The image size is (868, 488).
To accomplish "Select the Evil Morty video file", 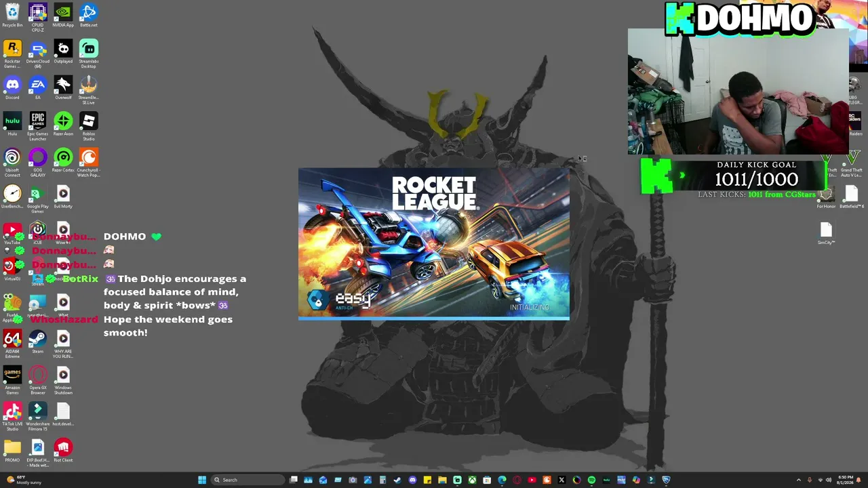I will pyautogui.click(x=63, y=195).
